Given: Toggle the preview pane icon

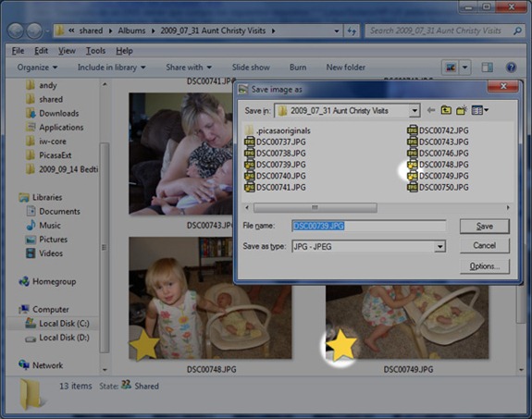Looking at the screenshot, I should click(x=488, y=68).
